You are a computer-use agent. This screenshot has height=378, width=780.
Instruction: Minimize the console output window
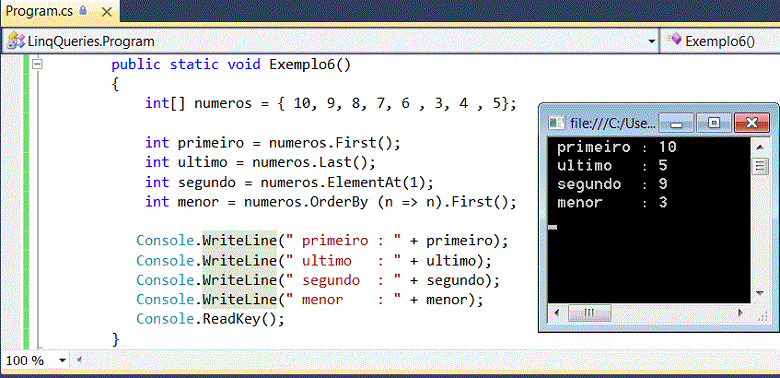[676, 122]
